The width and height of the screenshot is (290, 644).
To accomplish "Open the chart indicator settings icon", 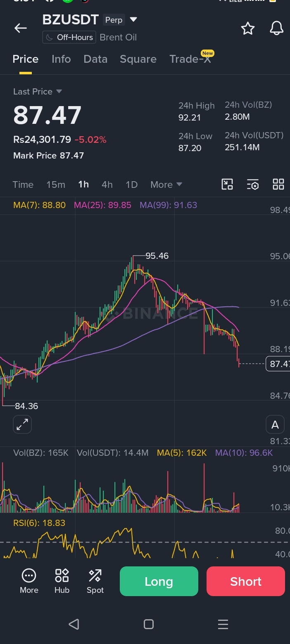I will [x=253, y=185].
